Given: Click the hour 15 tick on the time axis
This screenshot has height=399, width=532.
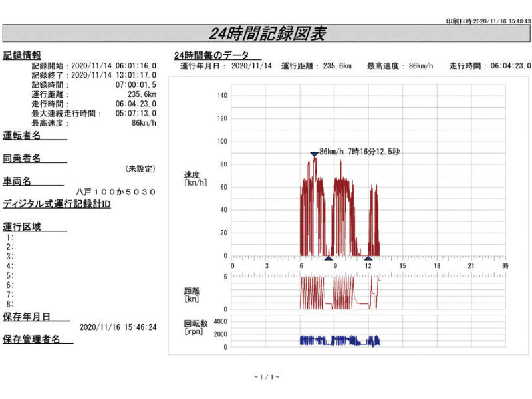Looking at the screenshot, I should pos(403,265).
